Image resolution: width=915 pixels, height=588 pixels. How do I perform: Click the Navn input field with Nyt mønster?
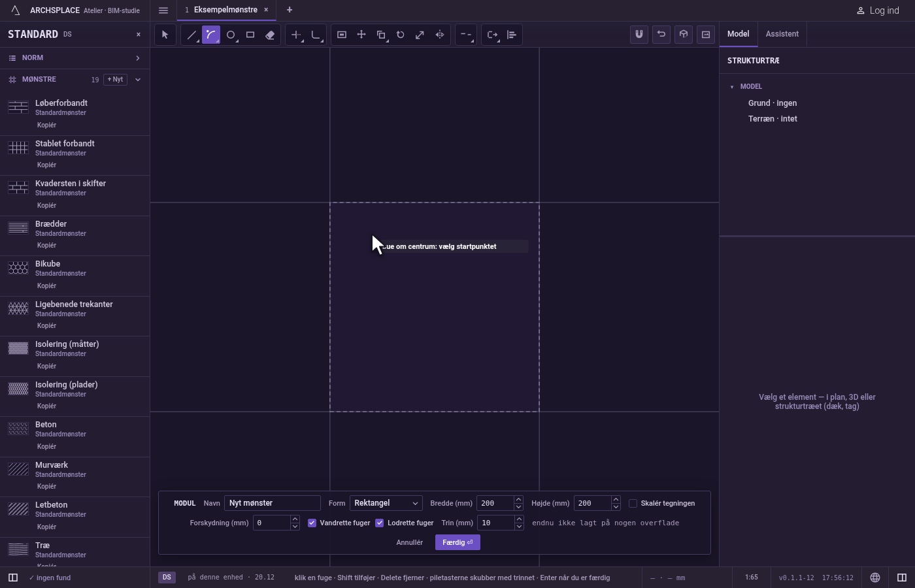tap(273, 503)
